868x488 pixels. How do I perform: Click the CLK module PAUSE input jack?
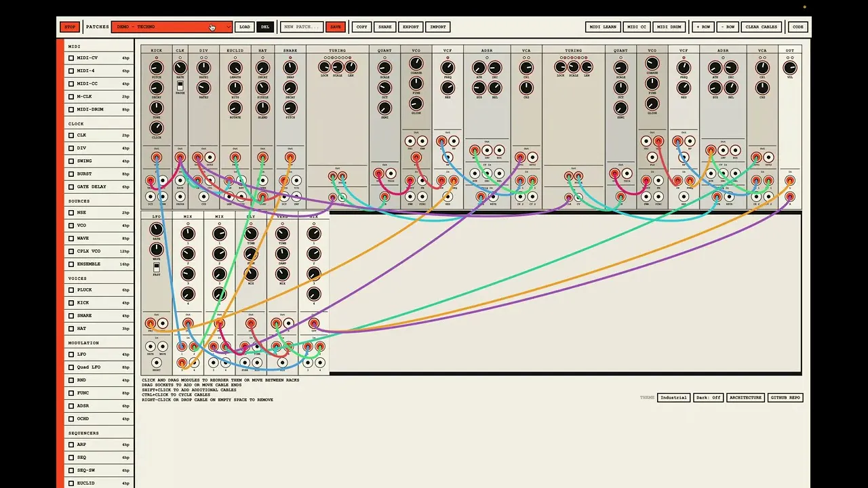coord(180,197)
